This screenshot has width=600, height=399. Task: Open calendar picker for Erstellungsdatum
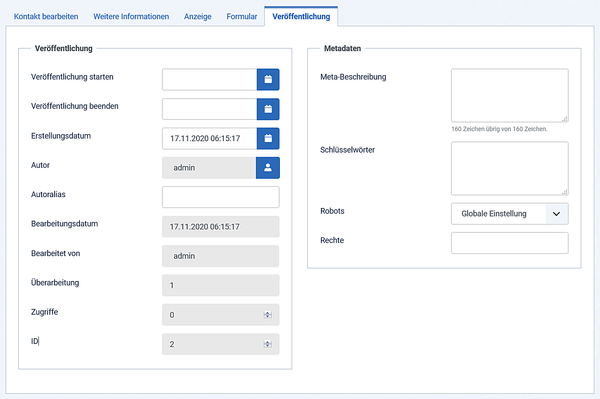(268, 138)
